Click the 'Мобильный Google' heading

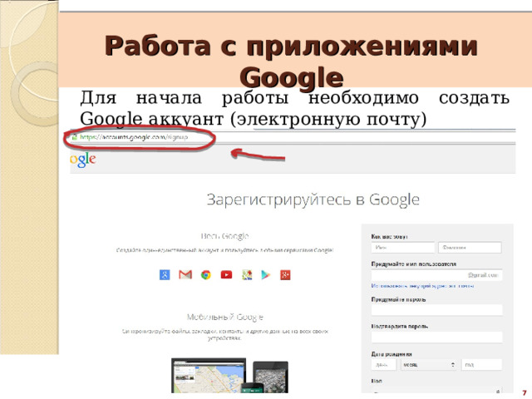coord(225,317)
